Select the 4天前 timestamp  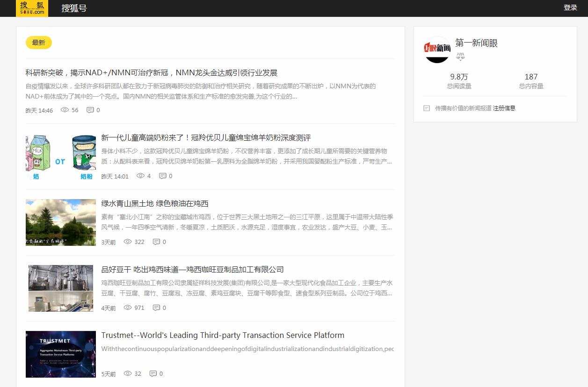click(109, 308)
